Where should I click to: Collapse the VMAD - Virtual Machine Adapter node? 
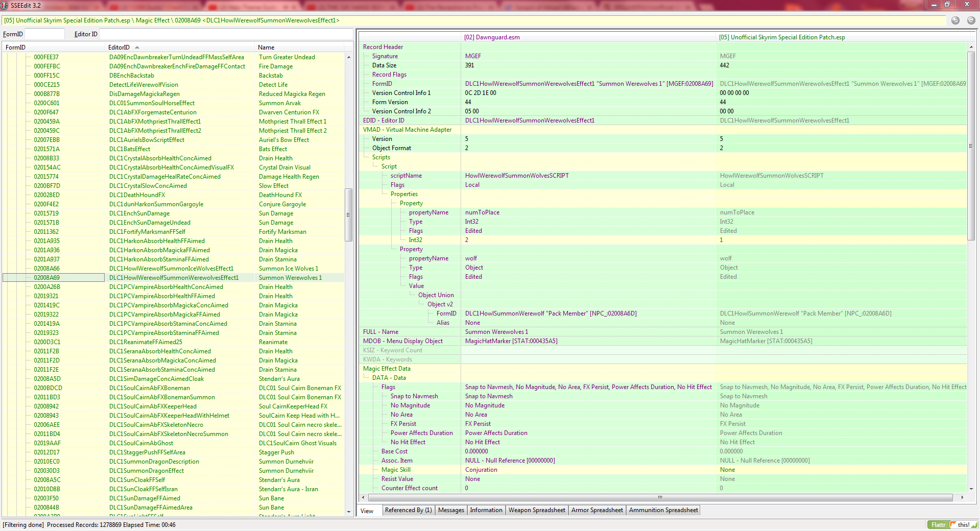[x=407, y=130]
